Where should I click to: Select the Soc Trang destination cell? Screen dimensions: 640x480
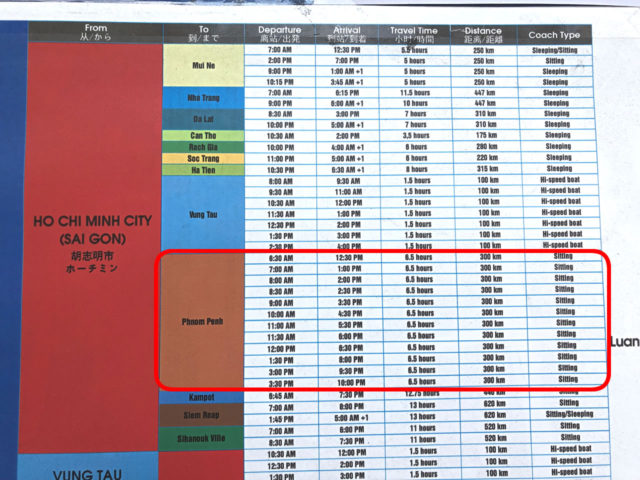click(204, 158)
